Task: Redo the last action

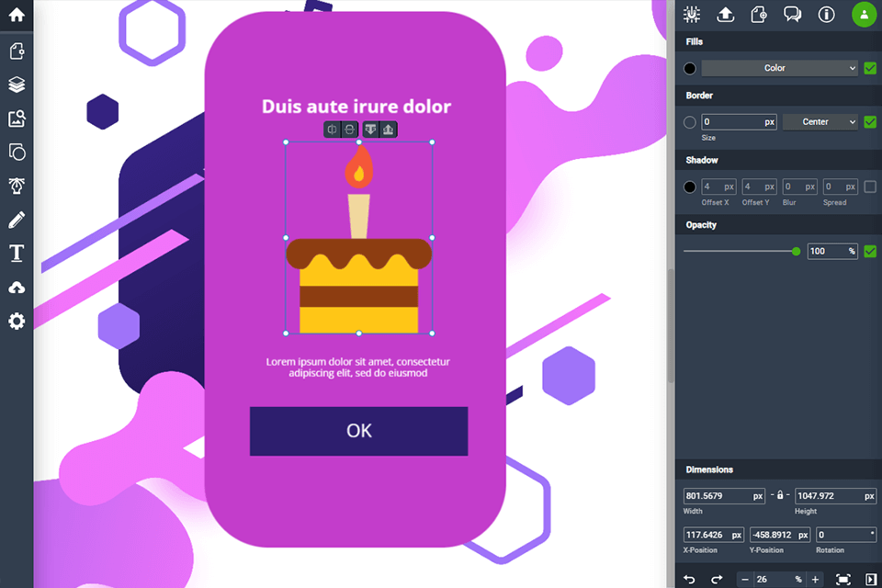Action: pyautogui.click(x=717, y=579)
